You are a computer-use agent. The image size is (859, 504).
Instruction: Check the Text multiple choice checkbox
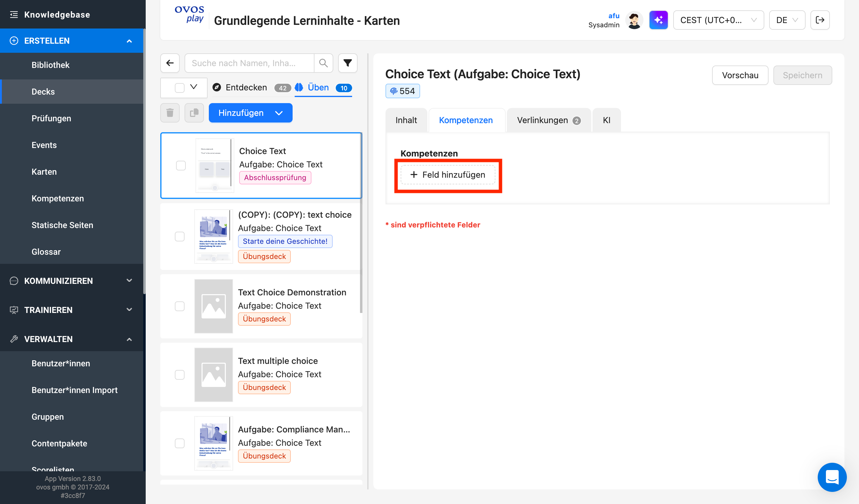point(180,375)
